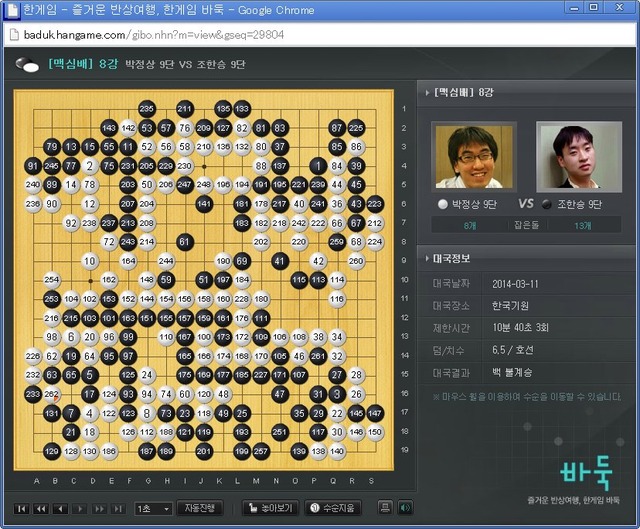This screenshot has height=529, width=640.
Task: Click the captured stones count 13개
Action: 582,226
